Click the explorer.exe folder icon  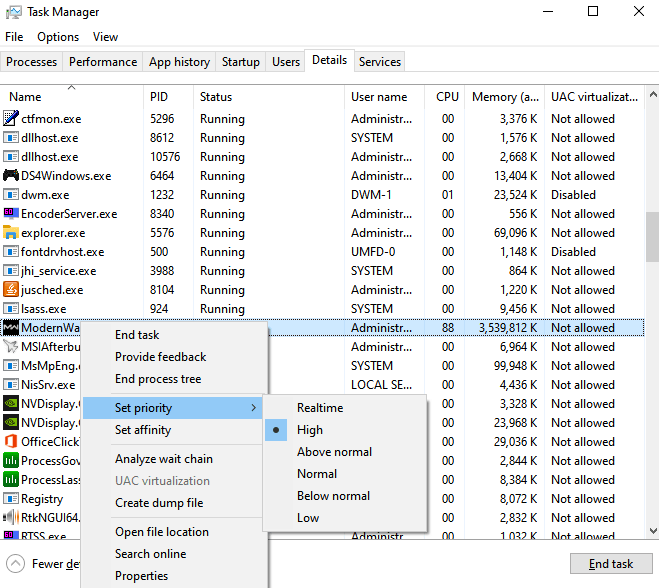[x=12, y=233]
